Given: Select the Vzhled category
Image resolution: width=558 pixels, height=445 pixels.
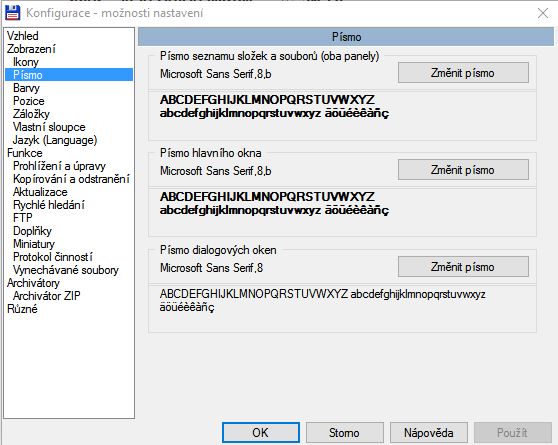Looking at the screenshot, I should point(23,36).
